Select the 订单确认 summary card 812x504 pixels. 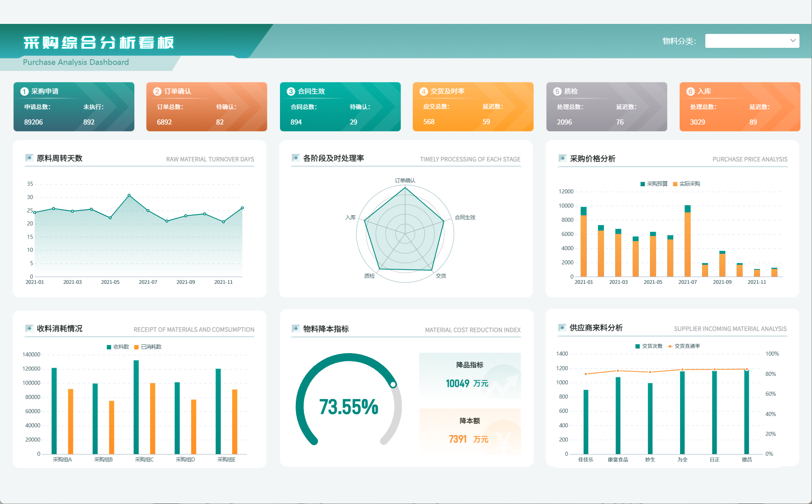pyautogui.click(x=207, y=107)
